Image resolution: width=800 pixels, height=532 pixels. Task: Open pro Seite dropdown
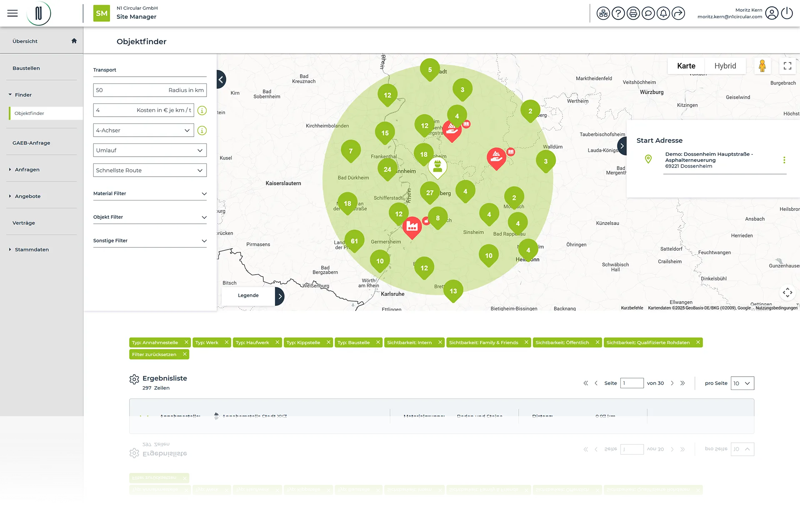(x=742, y=383)
